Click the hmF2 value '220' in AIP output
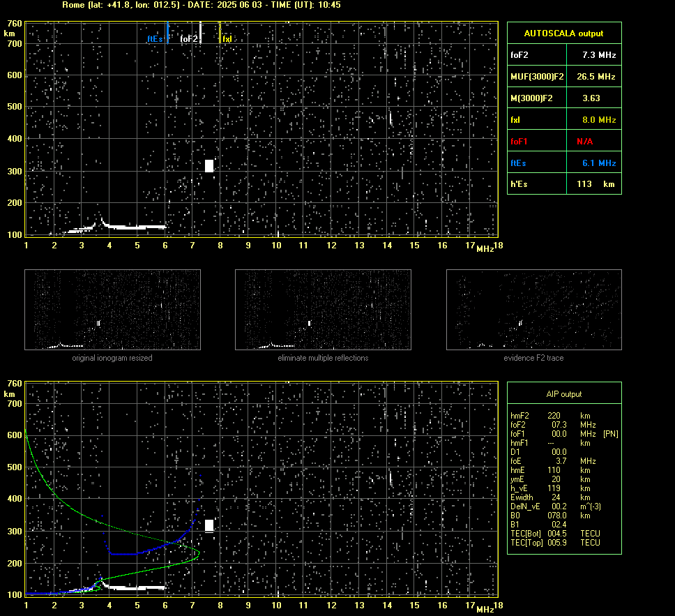This screenshot has width=675, height=616. pyautogui.click(x=554, y=416)
